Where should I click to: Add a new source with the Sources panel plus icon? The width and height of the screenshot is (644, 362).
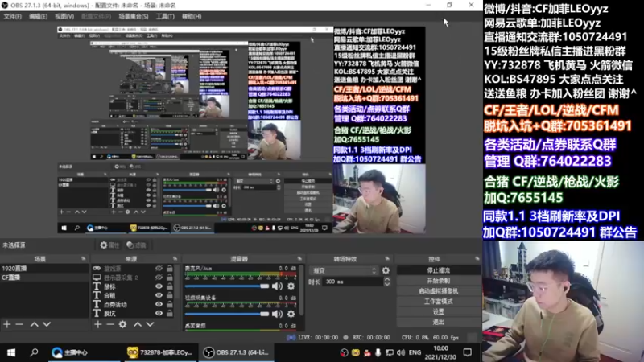[x=97, y=324]
